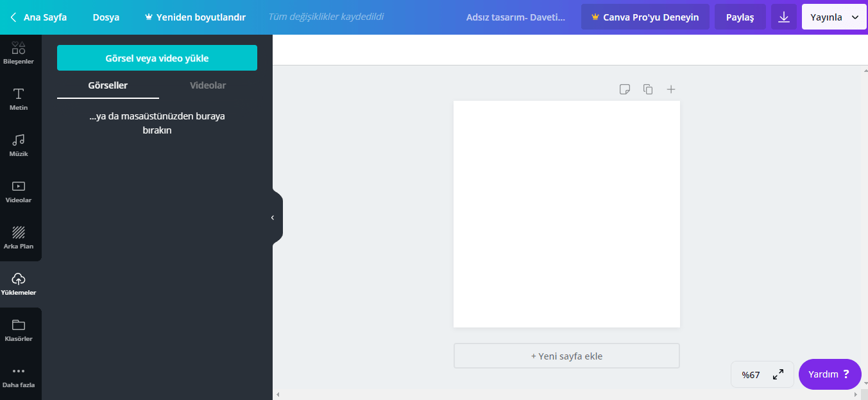This screenshot has height=400, width=868.
Task: Click the blank white design page
Action: click(x=566, y=214)
